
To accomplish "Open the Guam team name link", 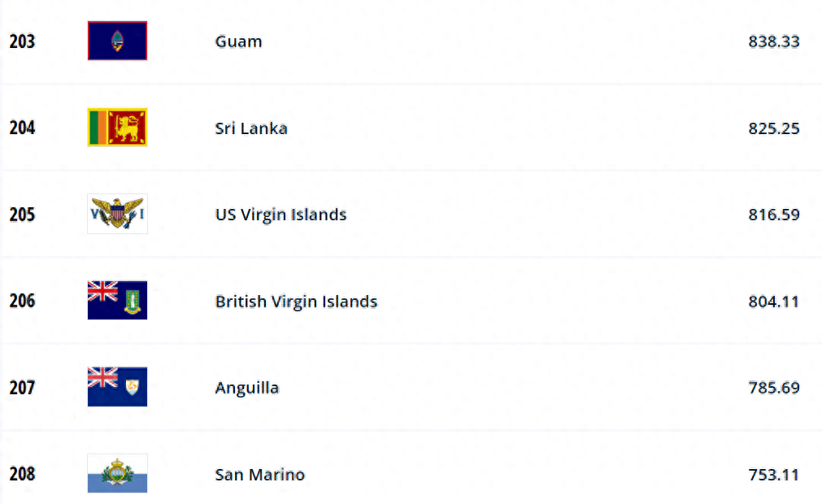I will pyautogui.click(x=238, y=41).
